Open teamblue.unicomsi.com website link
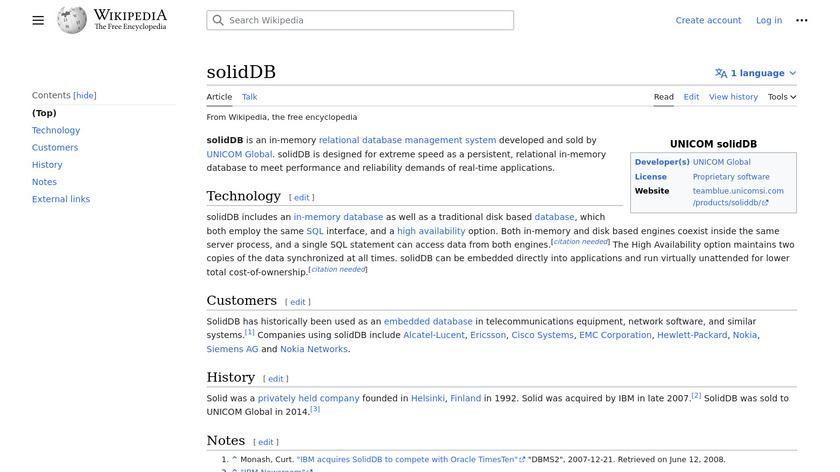The width and height of the screenshot is (840, 472). pos(738,197)
